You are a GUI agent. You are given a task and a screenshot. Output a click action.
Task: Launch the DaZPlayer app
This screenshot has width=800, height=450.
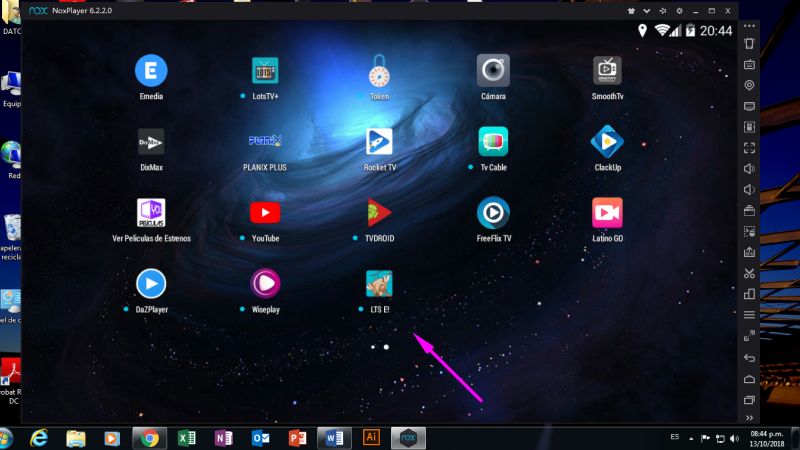tap(151, 284)
